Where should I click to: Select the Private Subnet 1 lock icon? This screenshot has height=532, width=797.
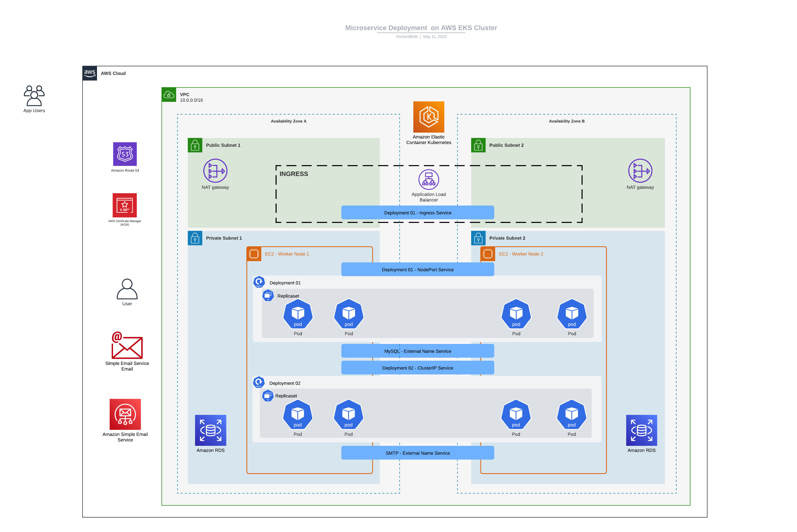195,238
